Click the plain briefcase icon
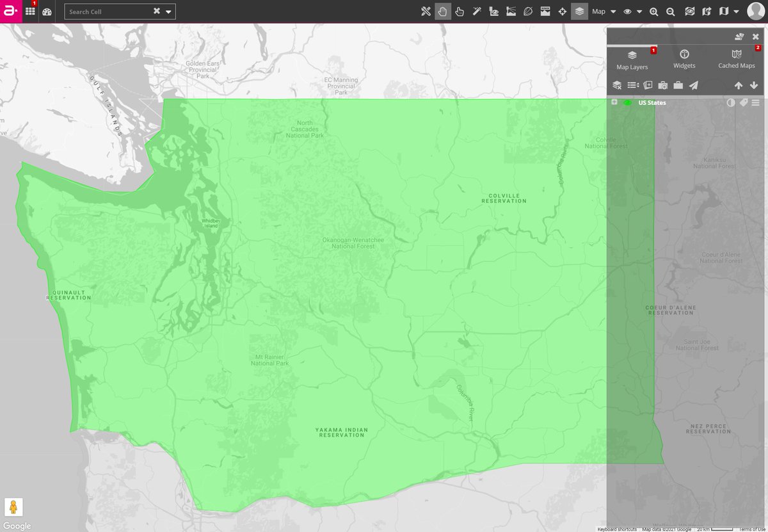This screenshot has height=532, width=768. coord(678,85)
